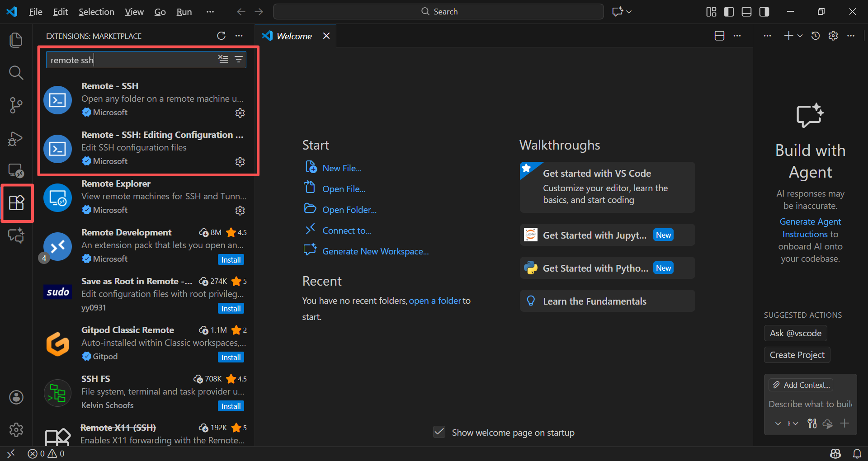
Task: Open the View menu
Action: (x=134, y=12)
